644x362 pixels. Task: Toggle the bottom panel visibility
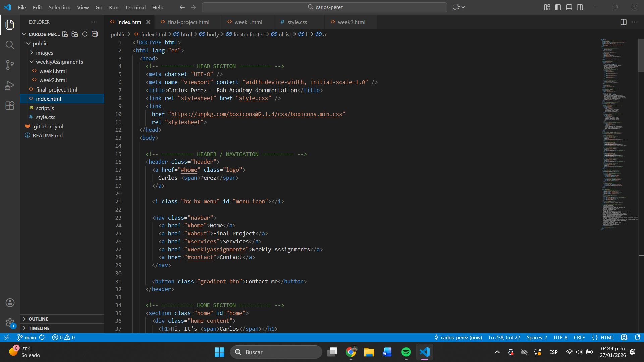coord(569,7)
